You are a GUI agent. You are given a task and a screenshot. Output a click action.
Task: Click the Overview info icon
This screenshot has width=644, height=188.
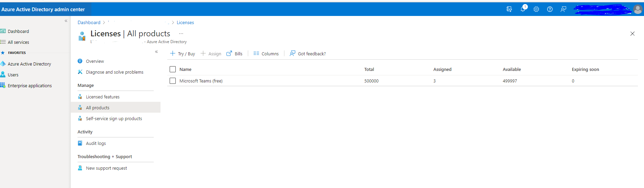(80, 61)
